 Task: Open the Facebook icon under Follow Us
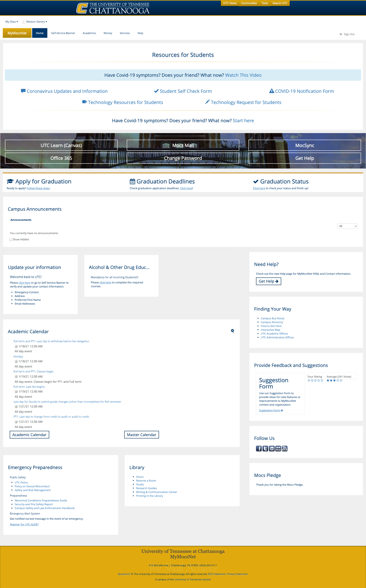[259, 449]
